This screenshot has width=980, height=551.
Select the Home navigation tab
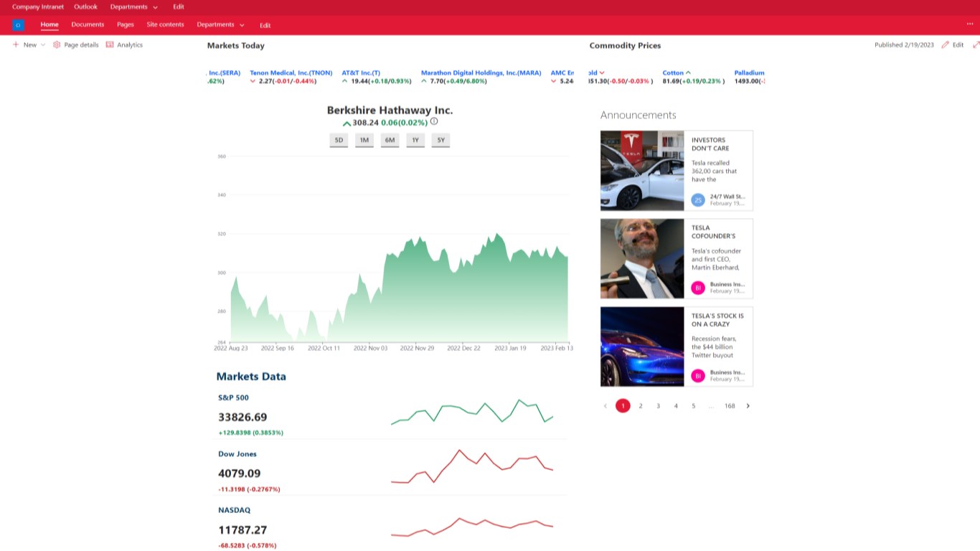point(50,24)
